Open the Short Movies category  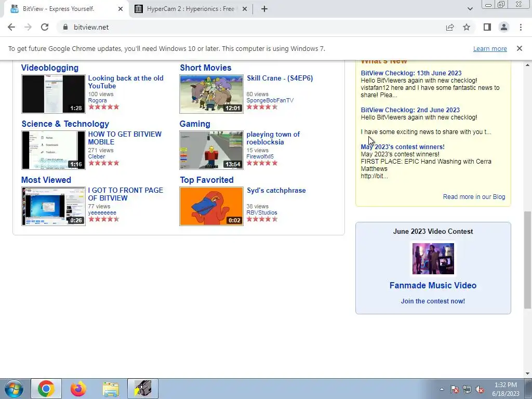coord(206,68)
